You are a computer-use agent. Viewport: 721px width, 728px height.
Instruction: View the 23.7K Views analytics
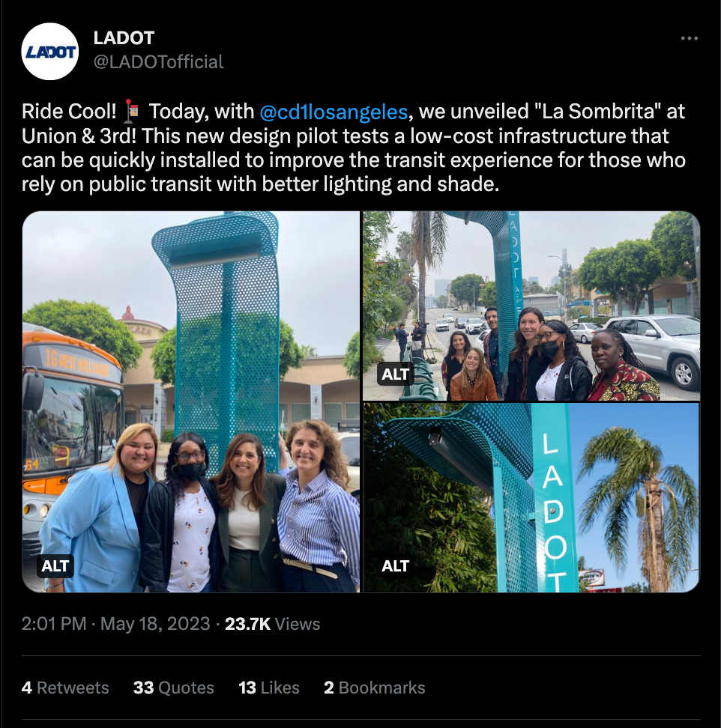pos(272,624)
